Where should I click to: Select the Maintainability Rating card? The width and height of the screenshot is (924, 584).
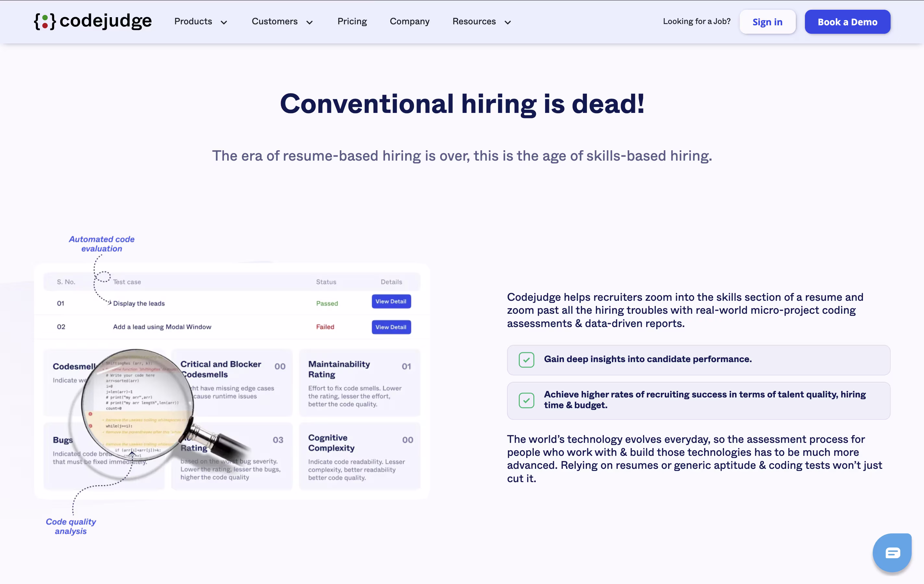pos(359,383)
